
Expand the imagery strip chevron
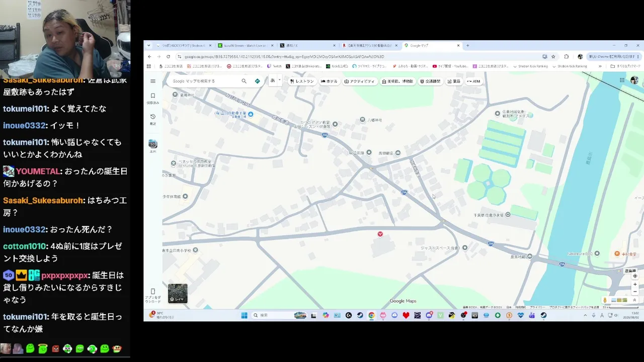(635, 300)
